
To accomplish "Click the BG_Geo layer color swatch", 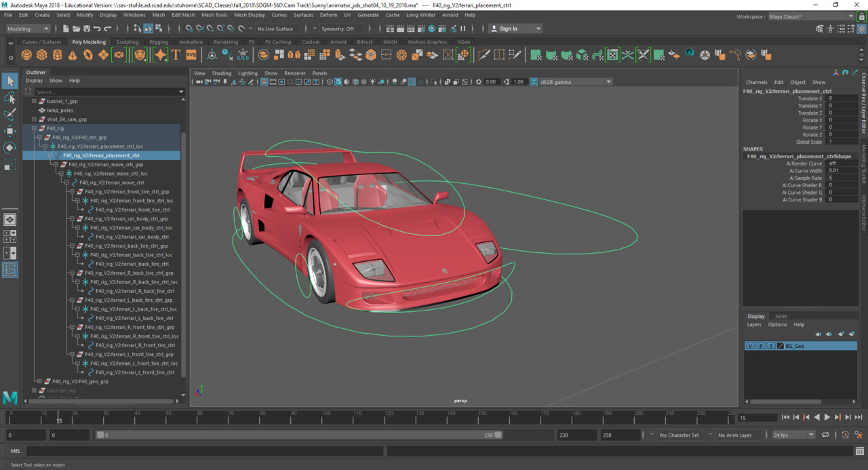I will (780, 346).
